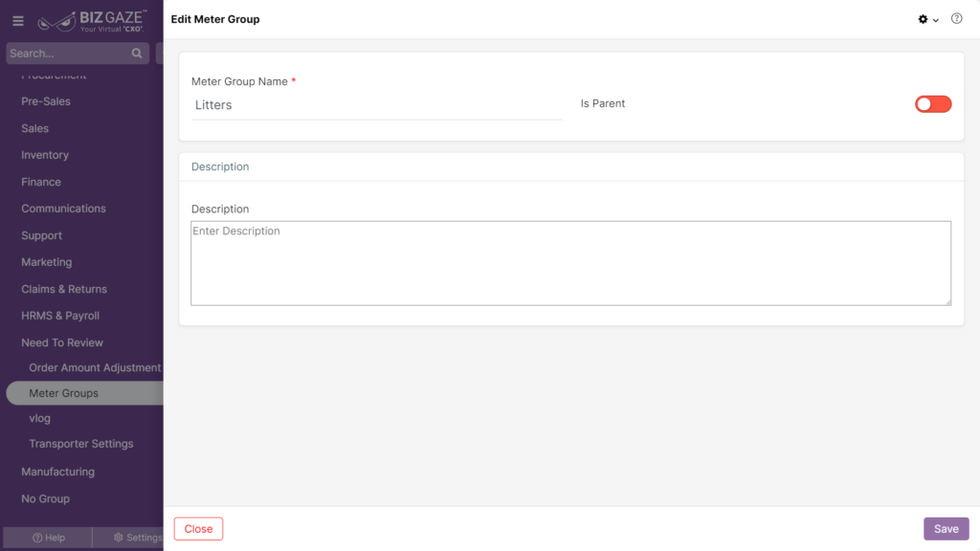Collapse the Need To Review group
This screenshot has height=551, width=980.
pyautogui.click(x=62, y=342)
